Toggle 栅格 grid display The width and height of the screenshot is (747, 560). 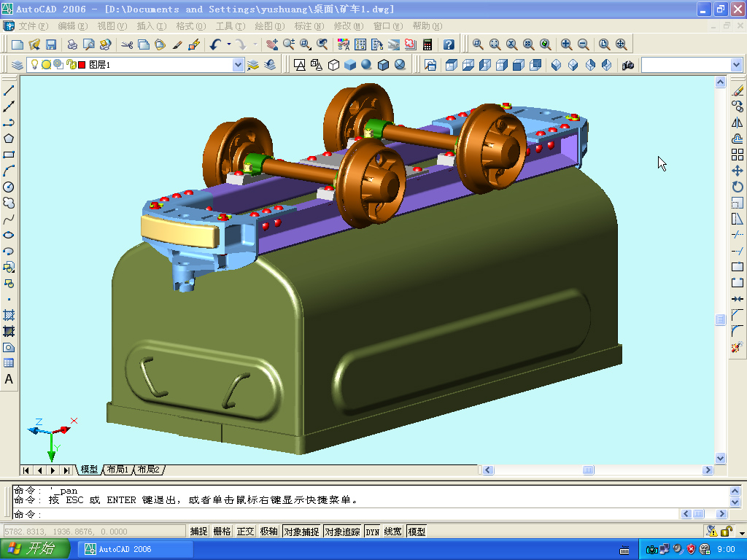pyautogui.click(x=222, y=532)
